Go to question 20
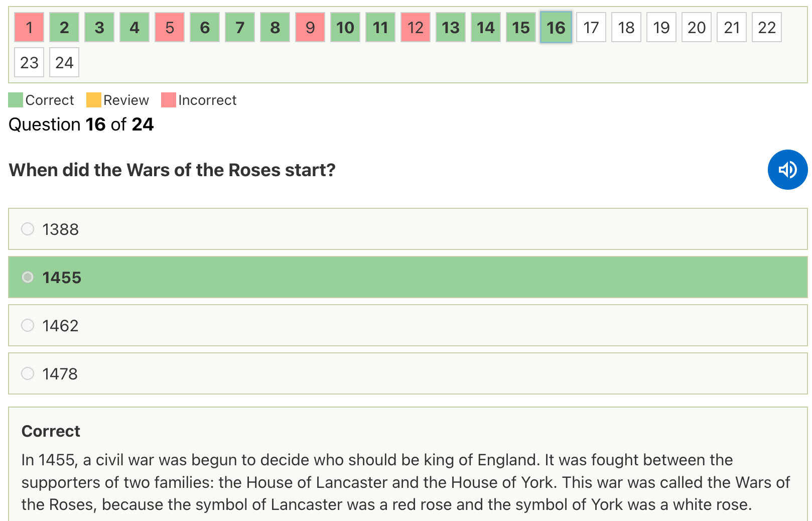Viewport: 812px width, 521px height. (697, 27)
